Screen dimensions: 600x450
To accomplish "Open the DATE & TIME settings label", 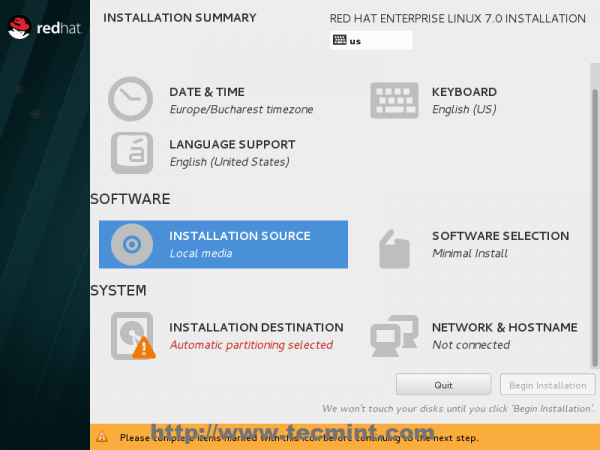I will 207,92.
